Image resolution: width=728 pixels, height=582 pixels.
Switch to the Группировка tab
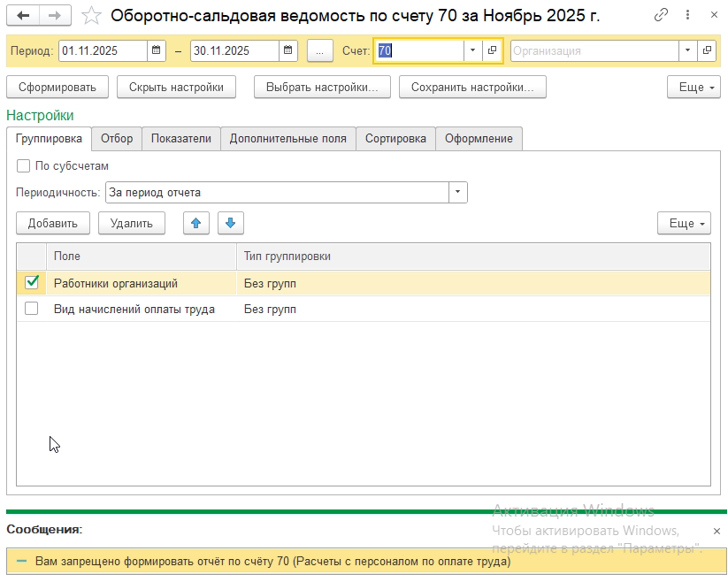pos(49,139)
